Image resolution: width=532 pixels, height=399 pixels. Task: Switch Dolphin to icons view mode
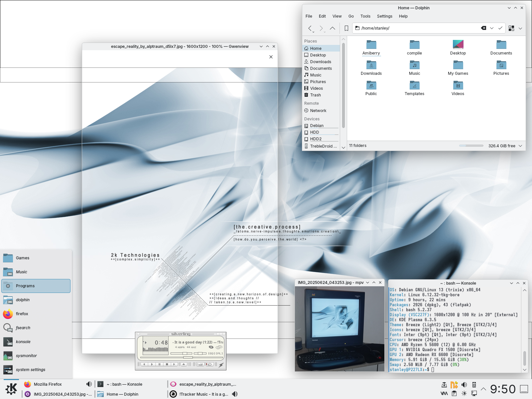click(511, 28)
